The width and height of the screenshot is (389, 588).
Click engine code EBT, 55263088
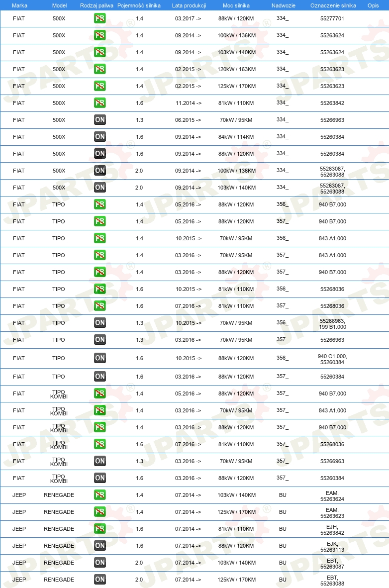click(x=332, y=580)
